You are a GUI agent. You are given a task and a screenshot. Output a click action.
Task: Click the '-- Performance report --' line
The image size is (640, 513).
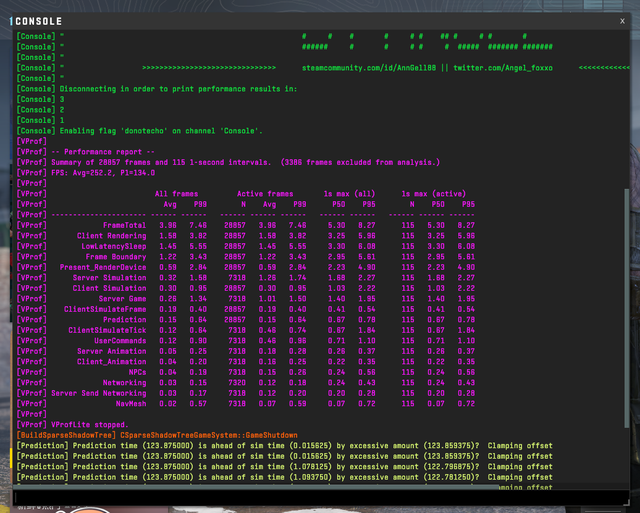point(103,152)
